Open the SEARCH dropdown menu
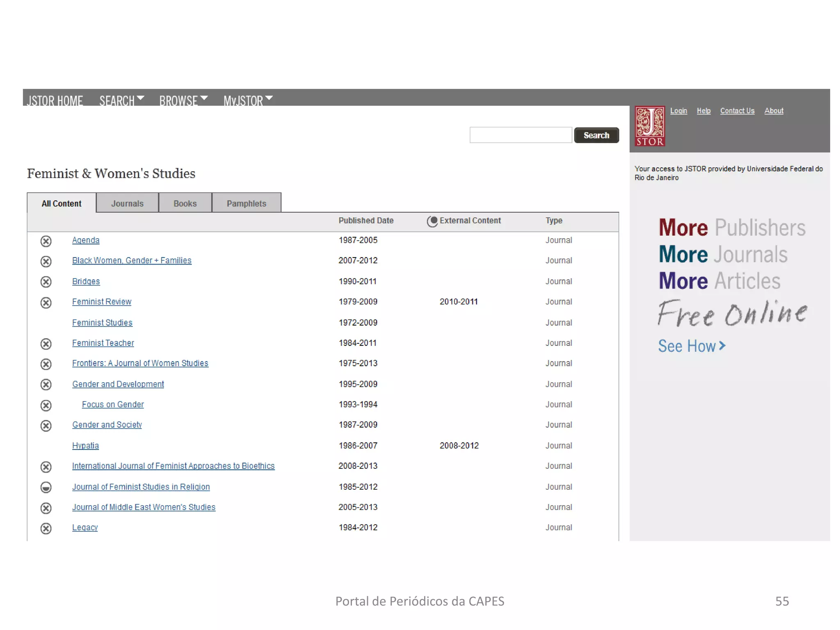This screenshot has height=630, width=840. 121,100
